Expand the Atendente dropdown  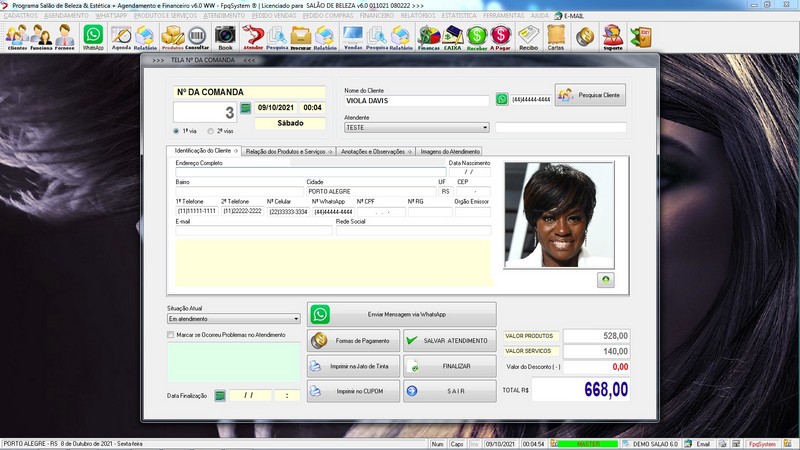coord(485,128)
